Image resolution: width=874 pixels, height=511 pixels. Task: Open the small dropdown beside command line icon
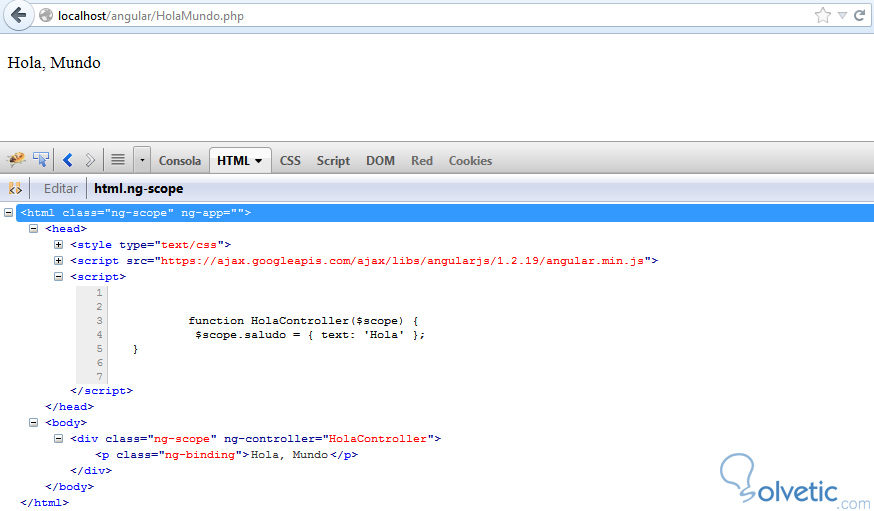[142, 160]
